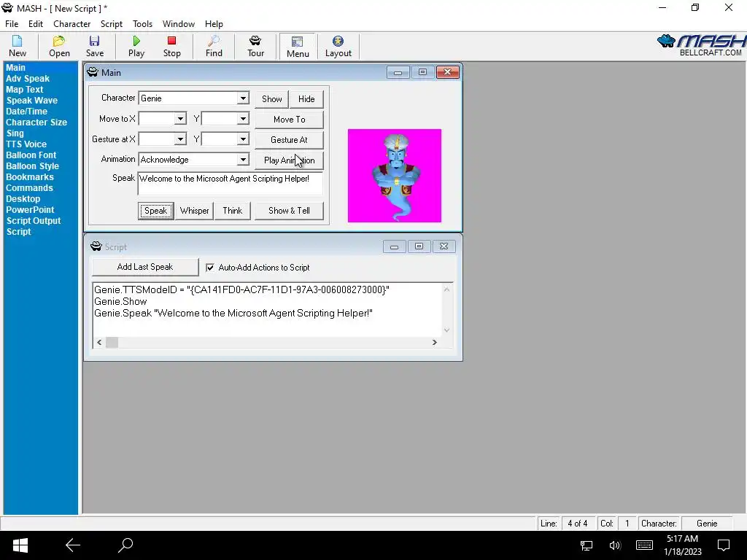Click the network tray icon
747x560 pixels.
coord(587,545)
